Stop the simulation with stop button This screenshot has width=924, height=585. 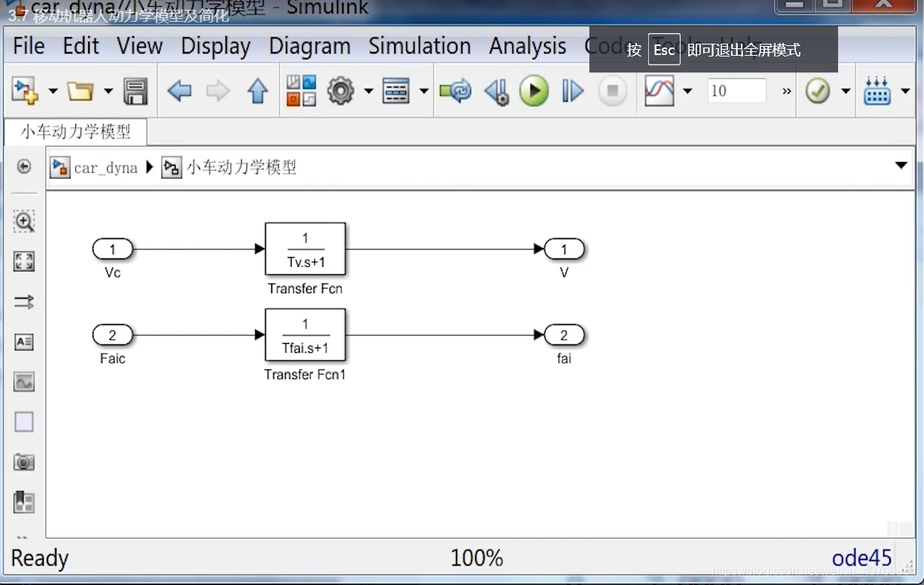(613, 91)
